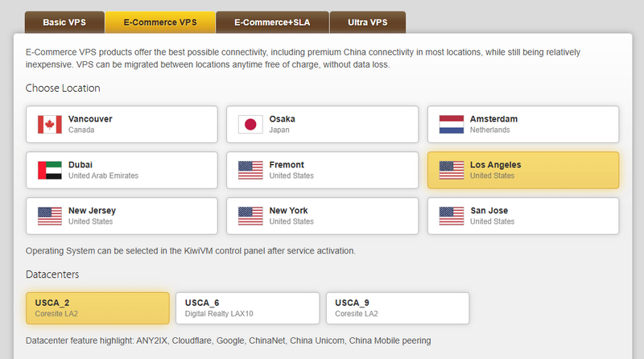Click the 'Digital Realty LAX10' label
This screenshot has width=644, height=359.
(219, 314)
